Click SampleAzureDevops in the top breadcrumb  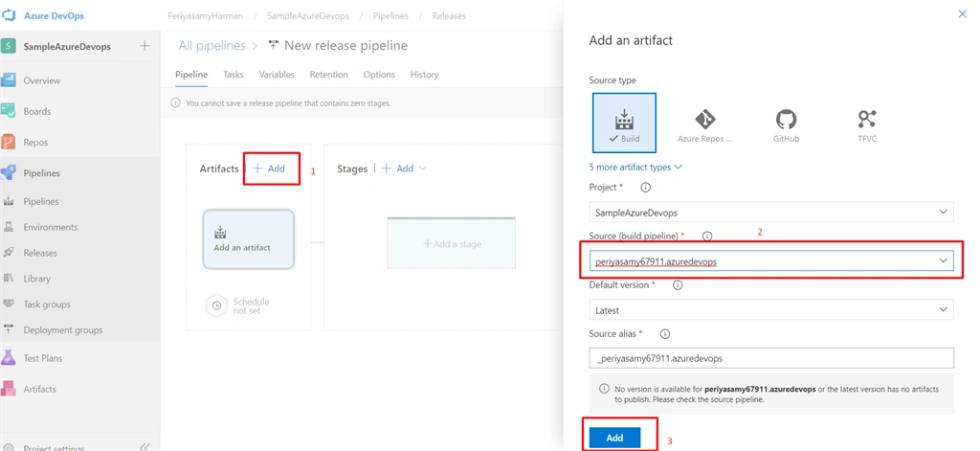point(309,15)
